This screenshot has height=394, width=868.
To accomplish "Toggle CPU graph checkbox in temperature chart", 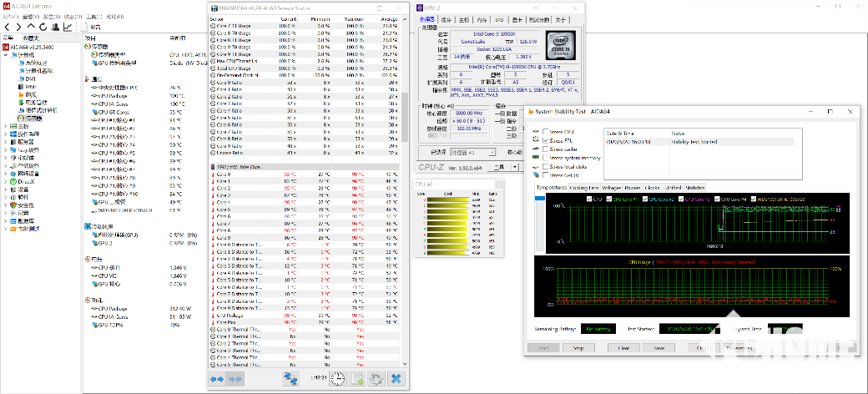I will [x=589, y=200].
